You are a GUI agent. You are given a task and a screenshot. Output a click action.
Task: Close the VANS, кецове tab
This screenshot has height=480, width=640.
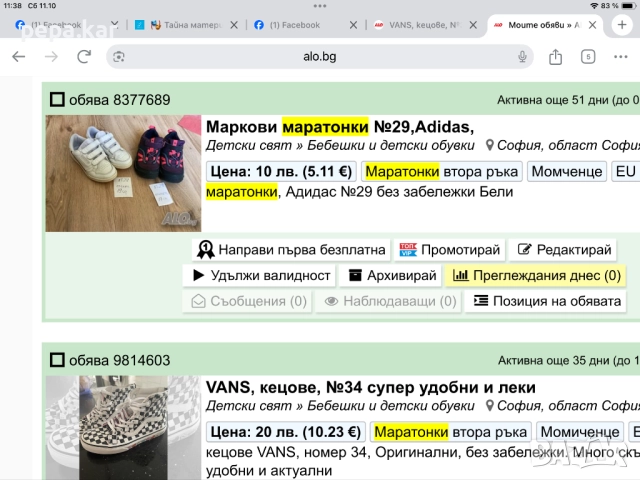coord(473,25)
